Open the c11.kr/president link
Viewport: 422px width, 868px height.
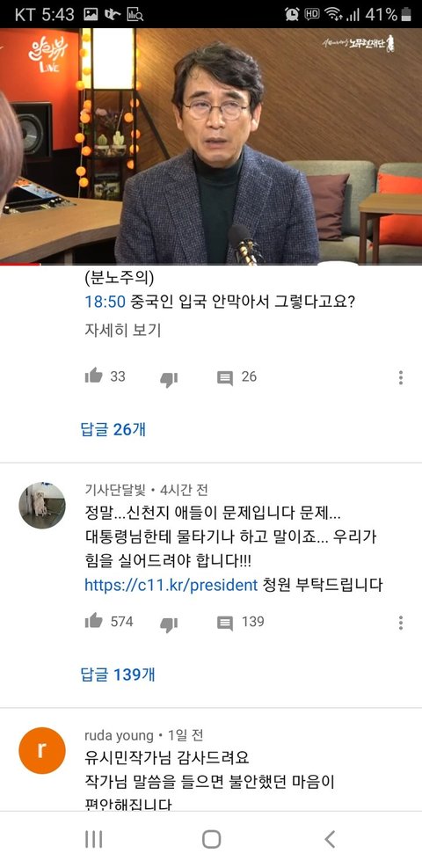coord(171,585)
